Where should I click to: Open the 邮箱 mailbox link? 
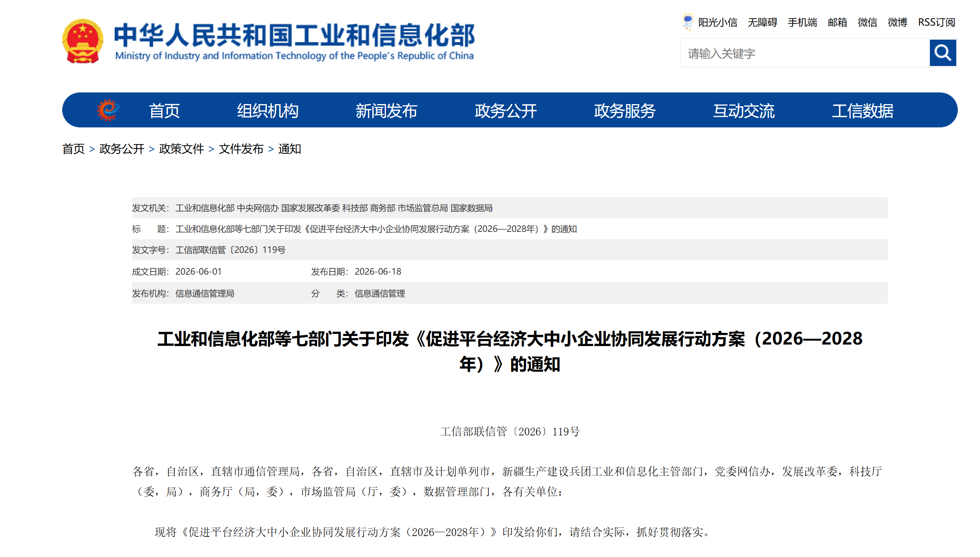tap(837, 23)
